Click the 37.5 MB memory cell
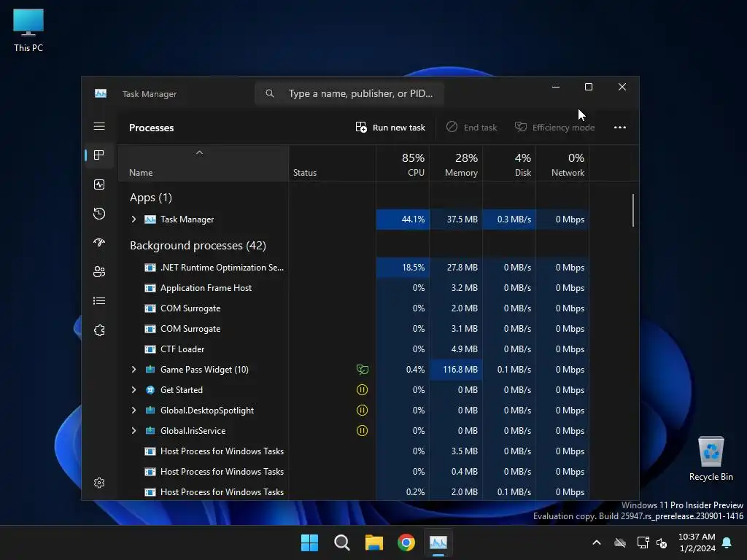The width and height of the screenshot is (747, 560). (456, 219)
